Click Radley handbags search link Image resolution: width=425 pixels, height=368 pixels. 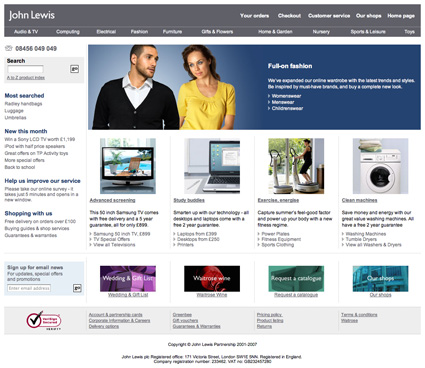(23, 104)
